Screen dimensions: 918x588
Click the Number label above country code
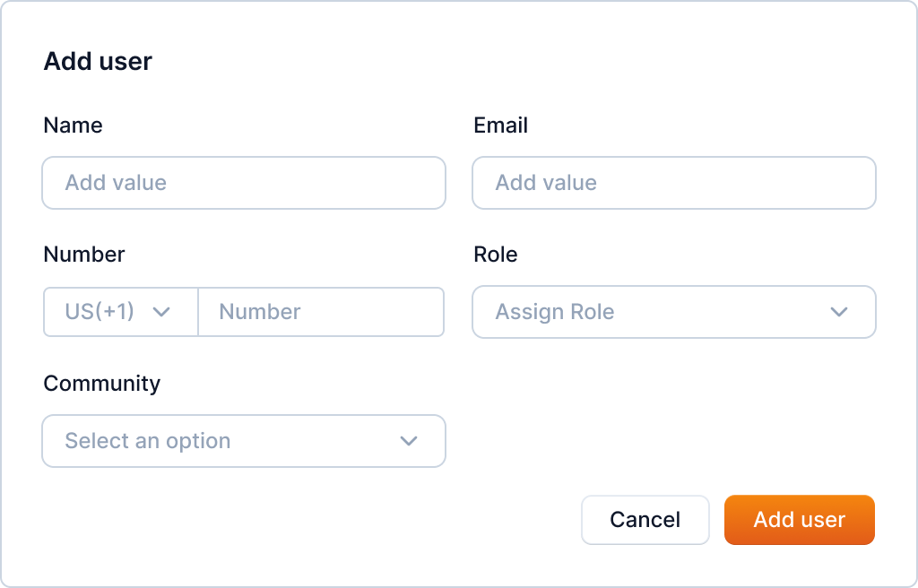[x=84, y=255]
